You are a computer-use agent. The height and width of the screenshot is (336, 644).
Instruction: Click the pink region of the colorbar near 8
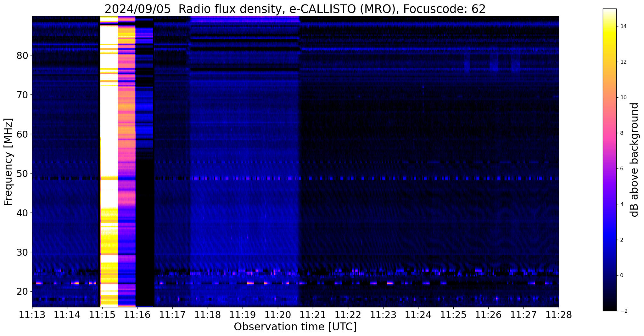pyautogui.click(x=609, y=133)
